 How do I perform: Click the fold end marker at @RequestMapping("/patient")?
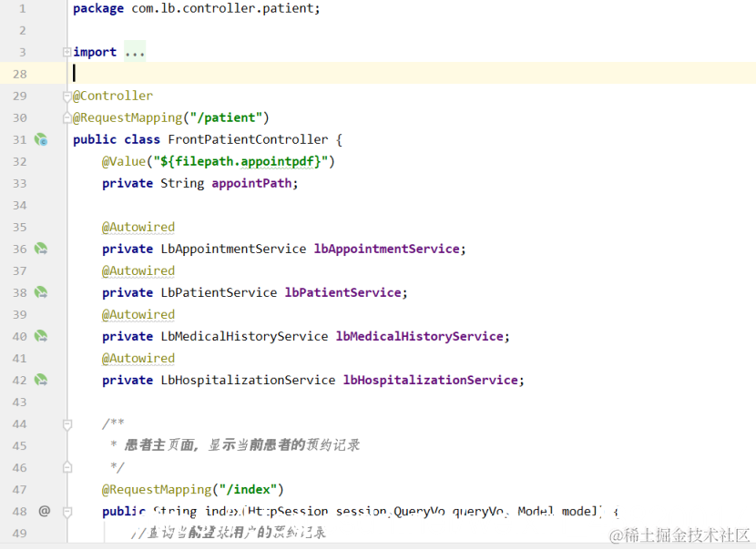(x=67, y=117)
